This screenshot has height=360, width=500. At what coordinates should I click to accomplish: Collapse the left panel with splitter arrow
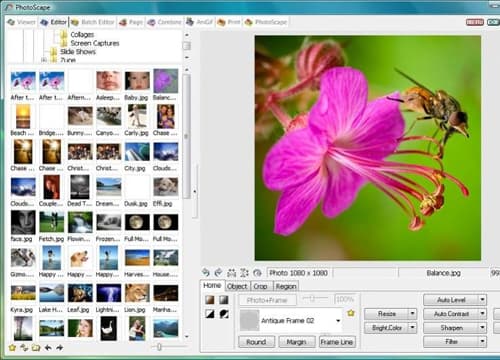coord(195,192)
